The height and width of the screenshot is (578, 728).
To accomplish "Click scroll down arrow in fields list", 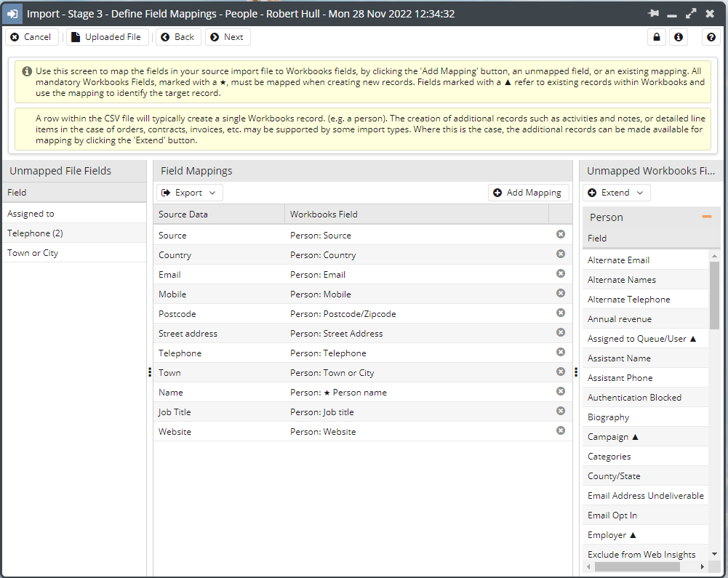I will pos(714,554).
